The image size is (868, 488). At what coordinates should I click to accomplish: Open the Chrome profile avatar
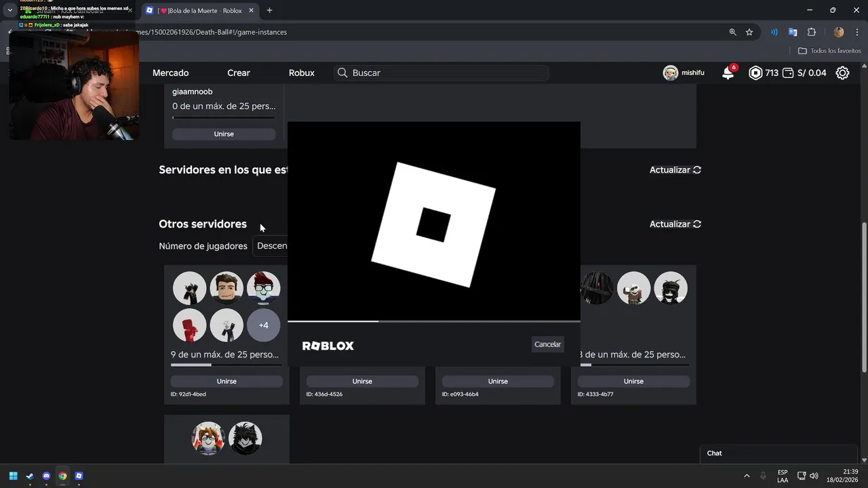839,32
